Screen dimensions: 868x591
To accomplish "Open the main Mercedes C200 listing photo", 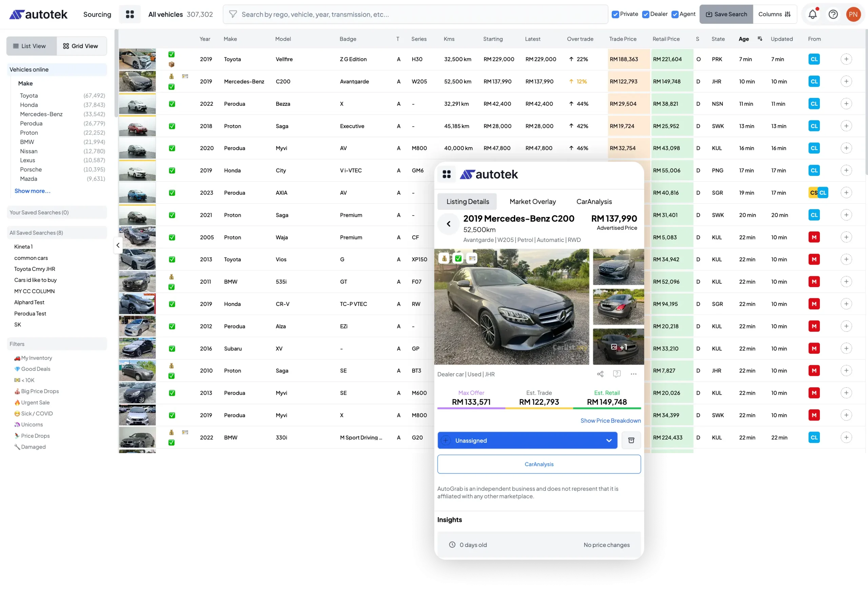I will tap(511, 307).
